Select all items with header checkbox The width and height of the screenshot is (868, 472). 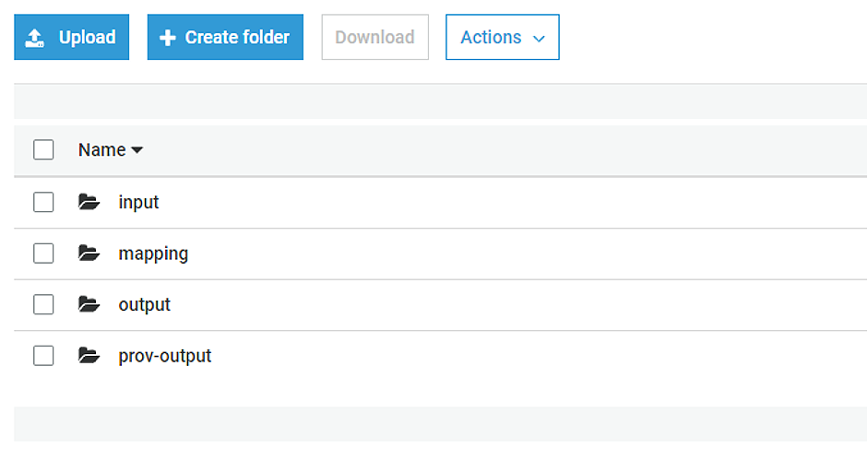pyautogui.click(x=43, y=149)
